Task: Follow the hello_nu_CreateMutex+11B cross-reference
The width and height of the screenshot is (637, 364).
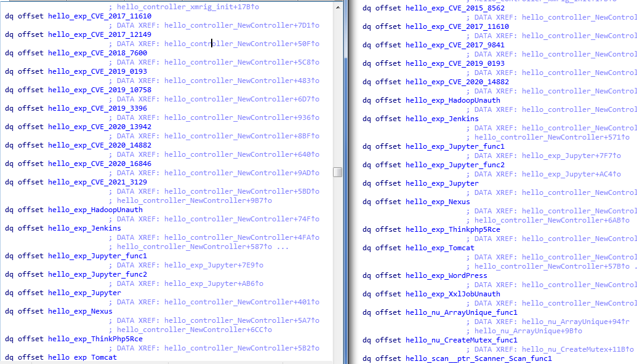Action: (578, 349)
